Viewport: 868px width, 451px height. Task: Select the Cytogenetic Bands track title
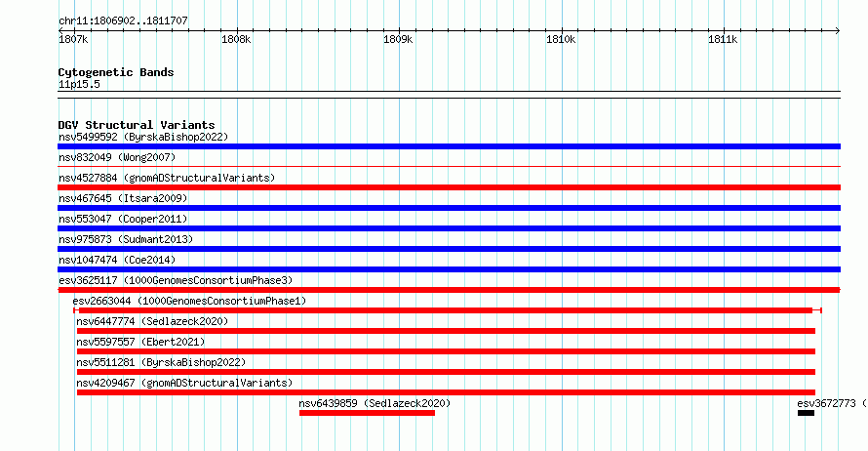(x=116, y=72)
